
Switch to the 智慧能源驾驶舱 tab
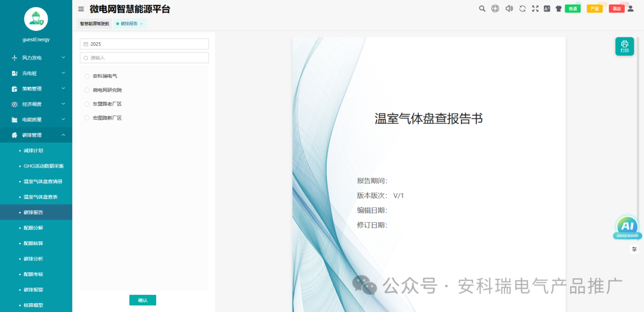pos(95,24)
